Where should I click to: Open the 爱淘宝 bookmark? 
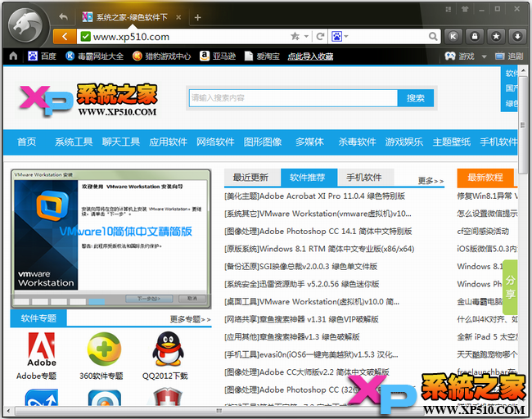pos(262,56)
